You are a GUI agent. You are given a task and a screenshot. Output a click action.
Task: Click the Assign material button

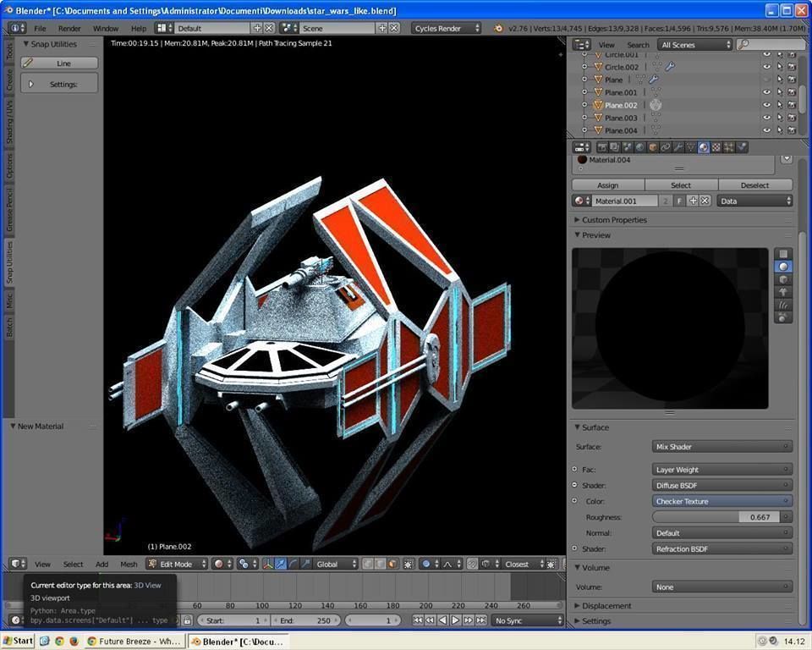[x=608, y=185]
